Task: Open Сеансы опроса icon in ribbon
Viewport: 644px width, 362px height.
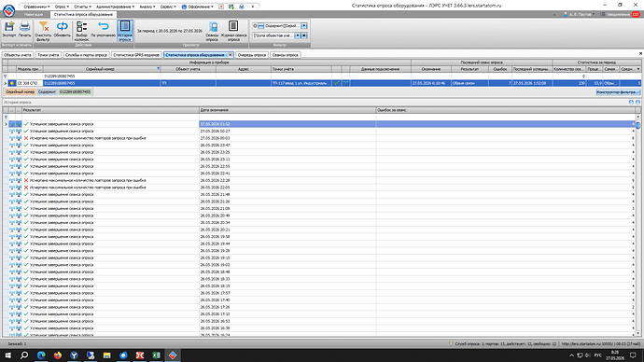Action: click(x=213, y=31)
